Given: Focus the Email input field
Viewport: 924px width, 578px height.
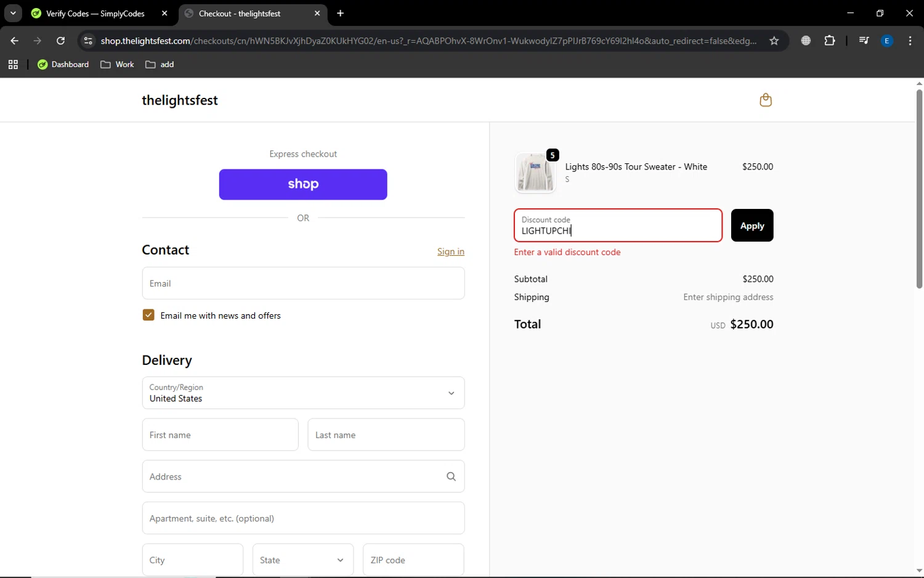Looking at the screenshot, I should coord(303,283).
